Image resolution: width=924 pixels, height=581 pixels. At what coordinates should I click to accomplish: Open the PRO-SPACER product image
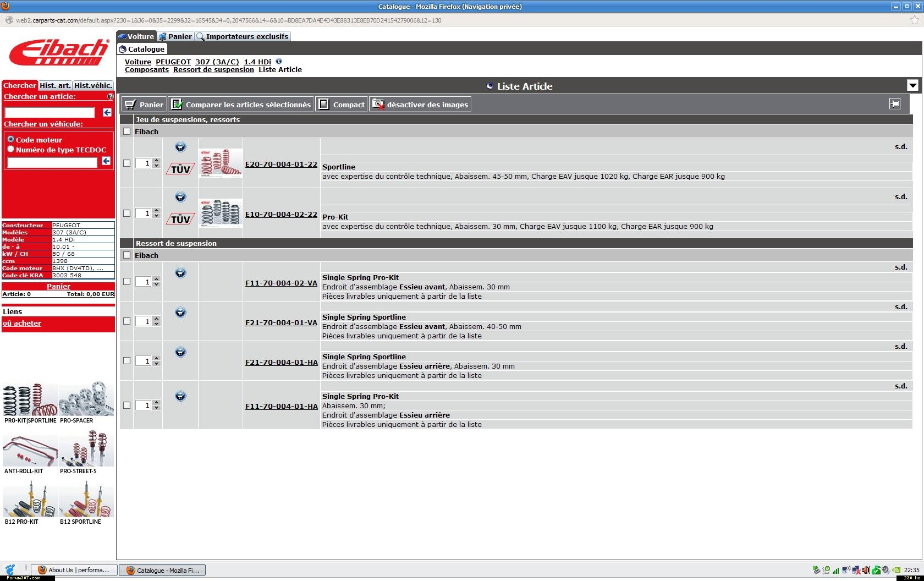pyautogui.click(x=86, y=399)
